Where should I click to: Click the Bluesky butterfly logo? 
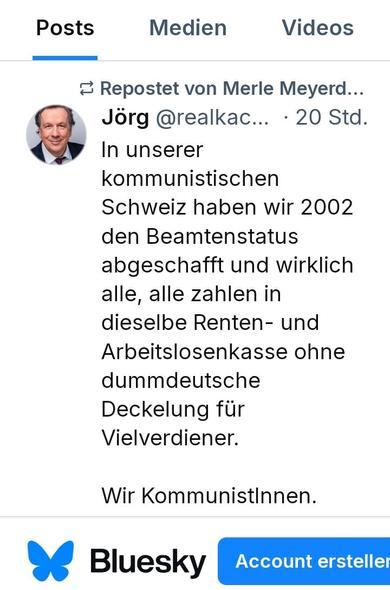(51, 561)
